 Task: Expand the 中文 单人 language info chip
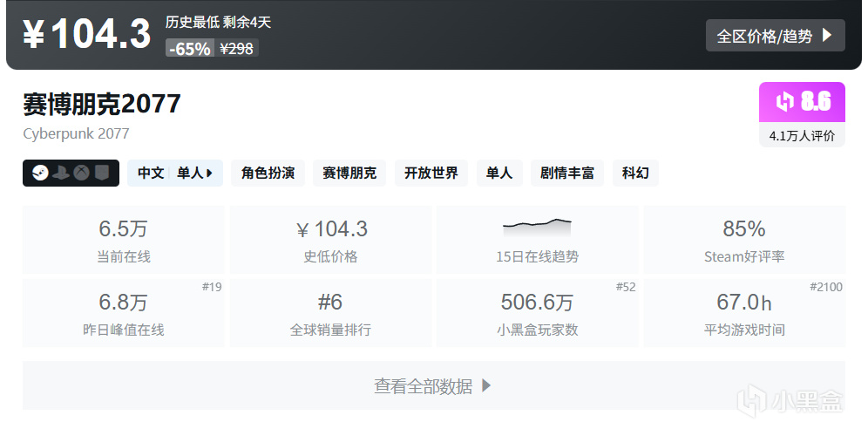[175, 174]
